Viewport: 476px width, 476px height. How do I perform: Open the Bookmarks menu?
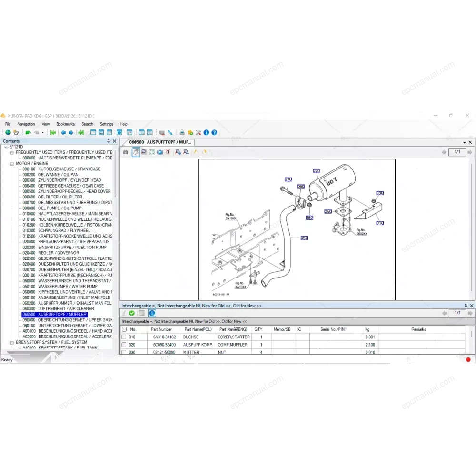(x=66, y=124)
